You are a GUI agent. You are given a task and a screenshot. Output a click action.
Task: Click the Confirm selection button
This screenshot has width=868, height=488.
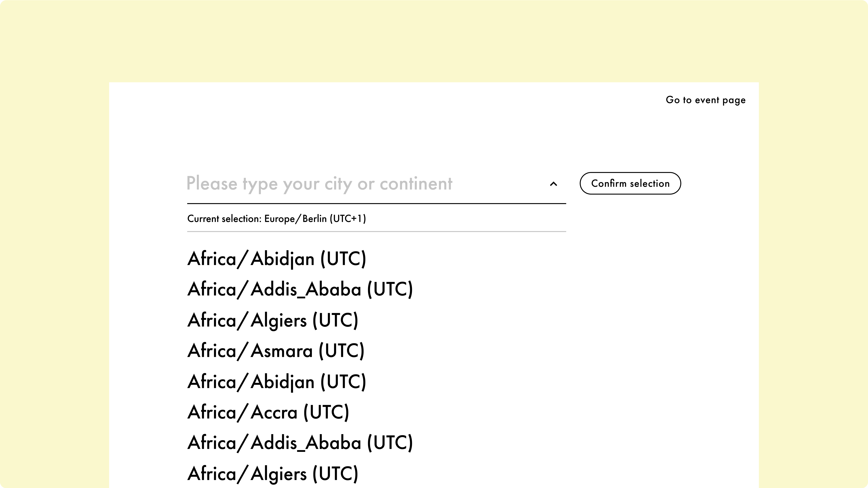(630, 183)
